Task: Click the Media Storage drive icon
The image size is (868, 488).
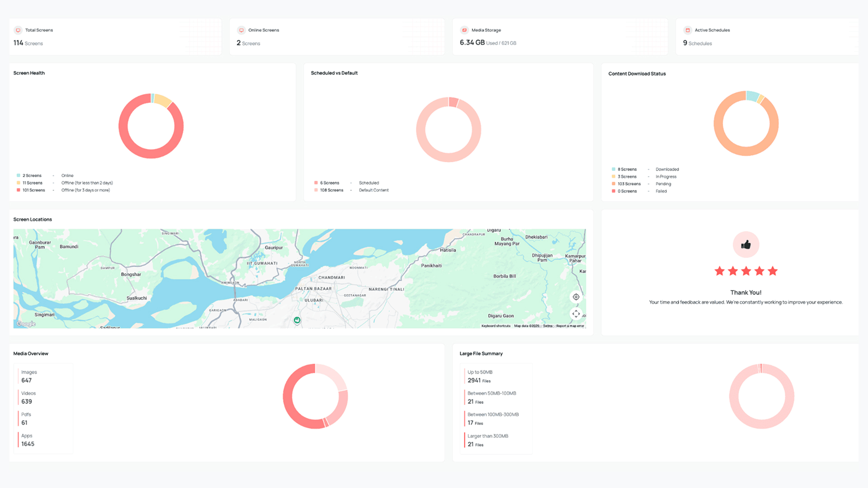Action: [464, 30]
